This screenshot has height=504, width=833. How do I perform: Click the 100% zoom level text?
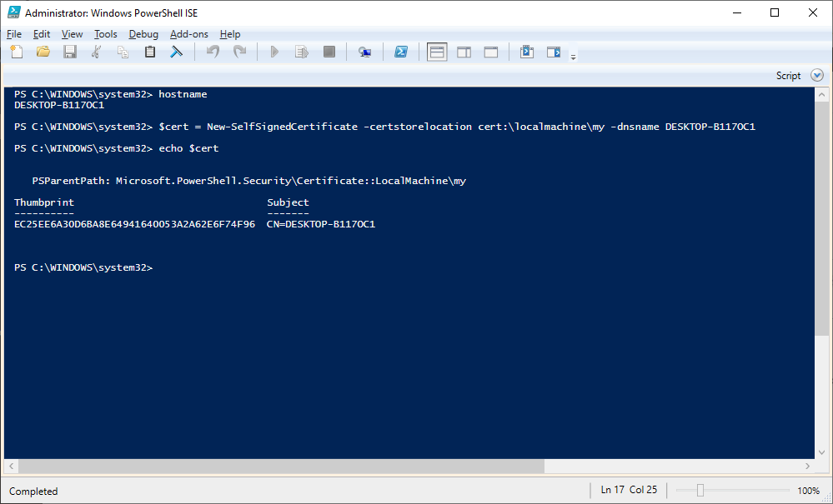click(809, 491)
